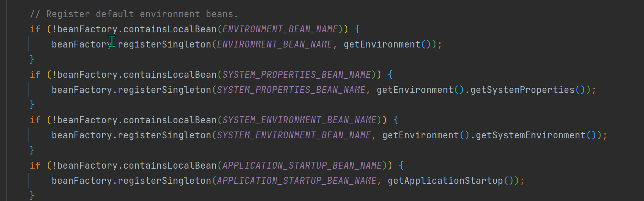644x201 pixels.
Task: Click containsLocalBean on the SYSTEM_ENVIRONMENT_BEAN_NAME condition line
Action: point(170,120)
